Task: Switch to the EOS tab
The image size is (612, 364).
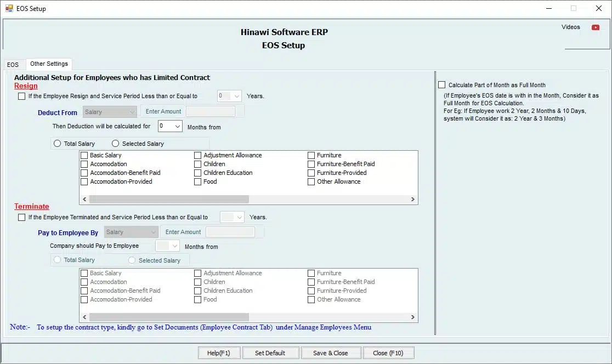Action: (13, 65)
